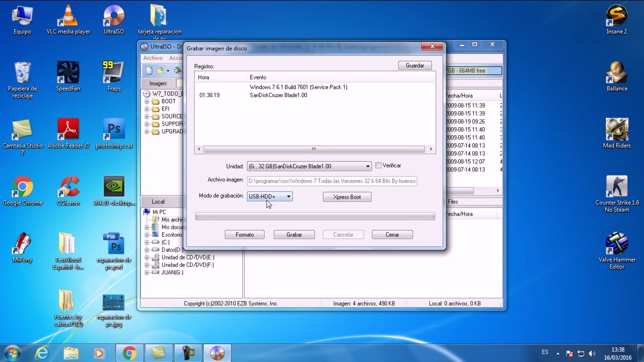
Task: Click the burn progress bar
Action: click(315, 216)
